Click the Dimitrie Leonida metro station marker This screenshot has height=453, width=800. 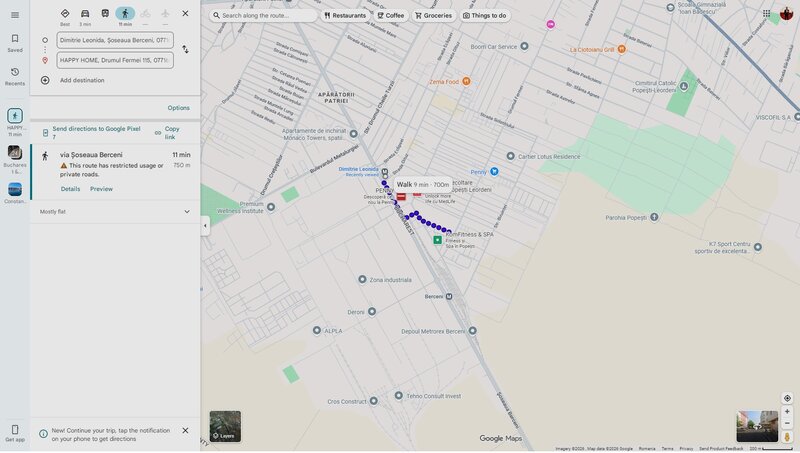(385, 172)
